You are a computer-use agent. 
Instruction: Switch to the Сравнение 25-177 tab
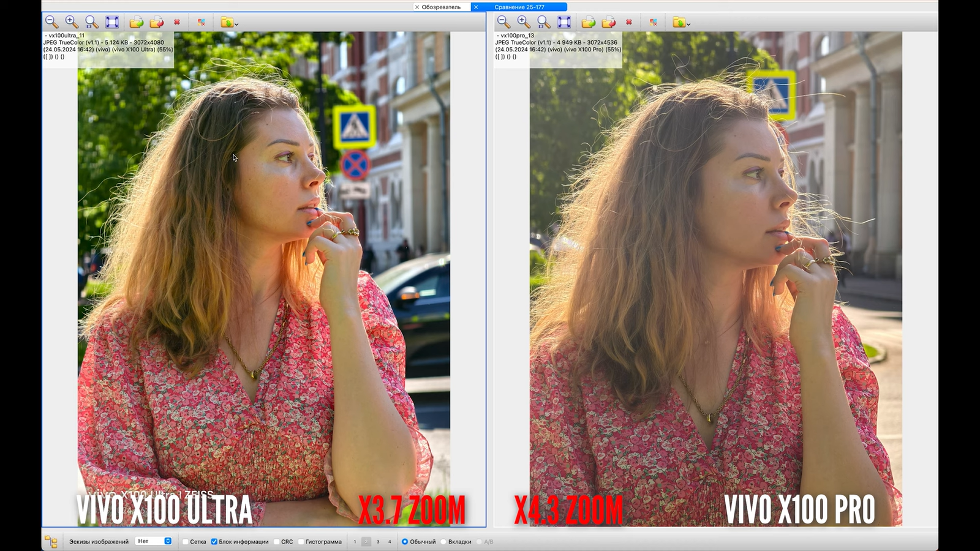point(519,7)
